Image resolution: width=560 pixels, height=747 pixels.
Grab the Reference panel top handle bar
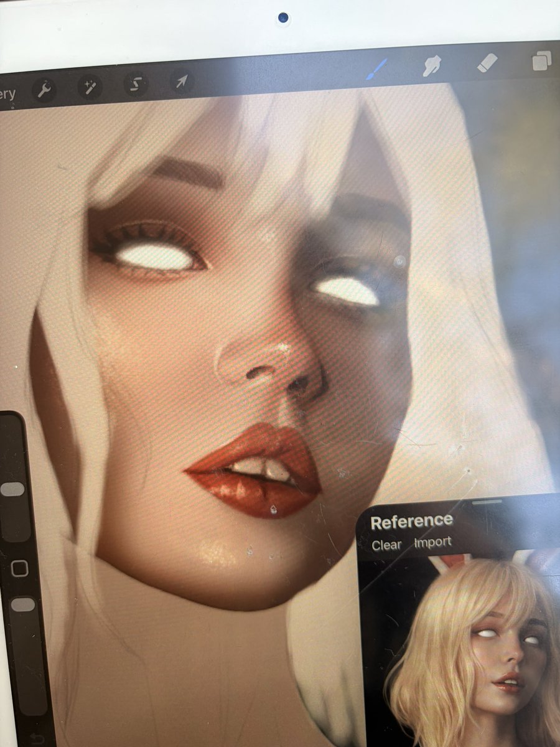pyautogui.click(x=487, y=502)
